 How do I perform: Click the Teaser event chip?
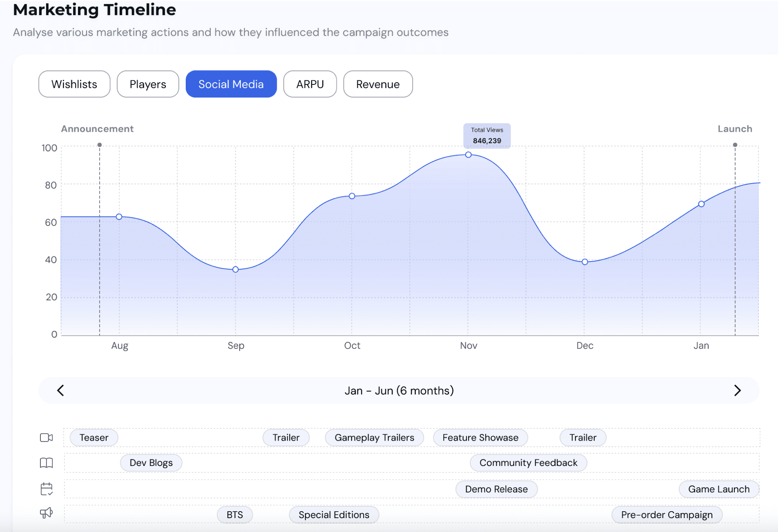pos(94,438)
